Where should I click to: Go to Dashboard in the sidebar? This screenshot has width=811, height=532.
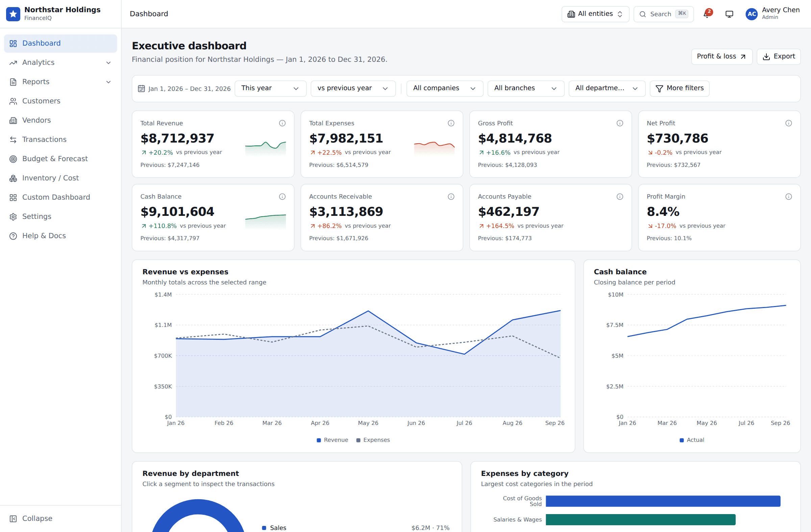[60, 43]
